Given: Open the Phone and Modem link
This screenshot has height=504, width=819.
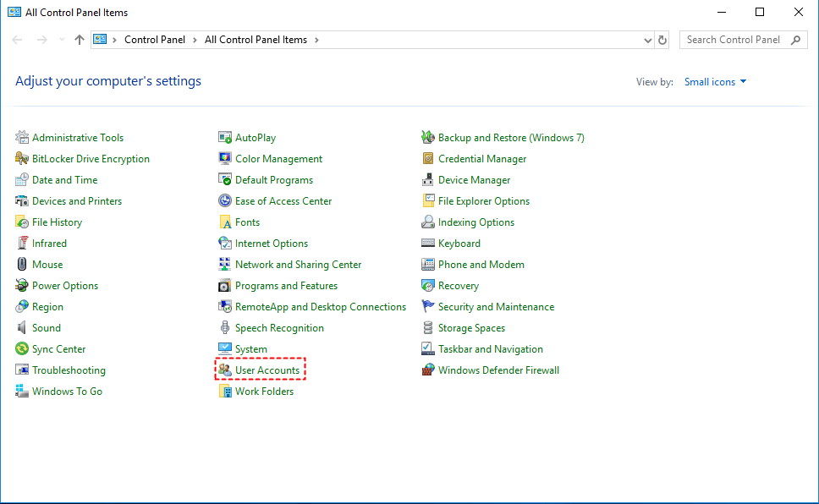Looking at the screenshot, I should pos(481,265).
